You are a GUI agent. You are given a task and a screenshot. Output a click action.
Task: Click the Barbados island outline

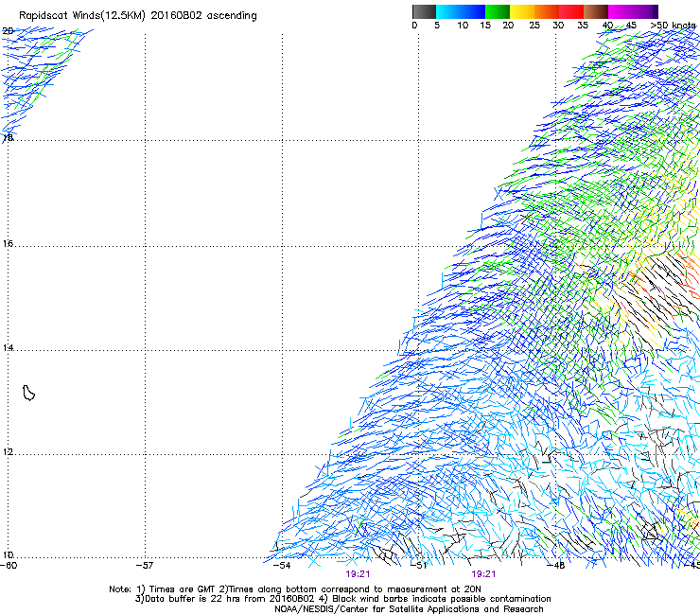click(x=28, y=393)
